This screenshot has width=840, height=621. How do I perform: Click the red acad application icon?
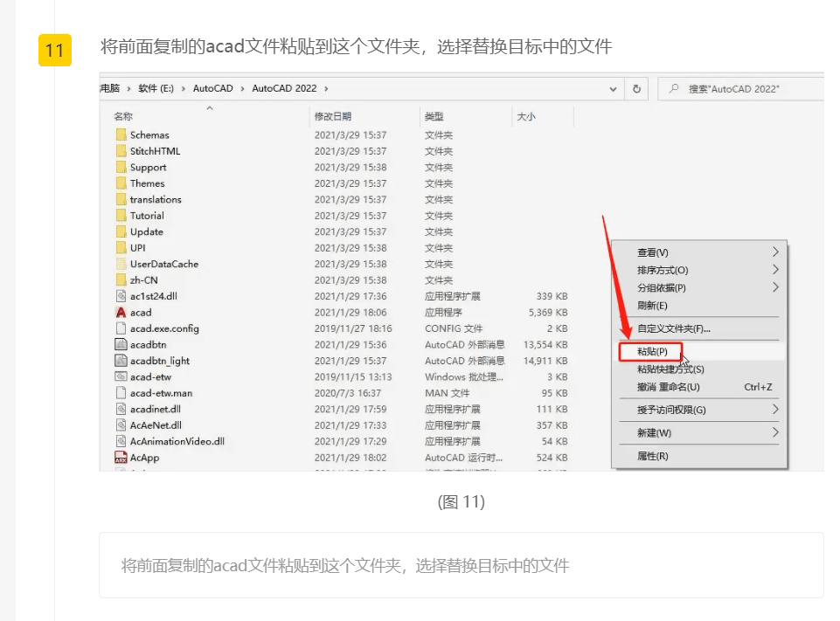click(x=121, y=312)
